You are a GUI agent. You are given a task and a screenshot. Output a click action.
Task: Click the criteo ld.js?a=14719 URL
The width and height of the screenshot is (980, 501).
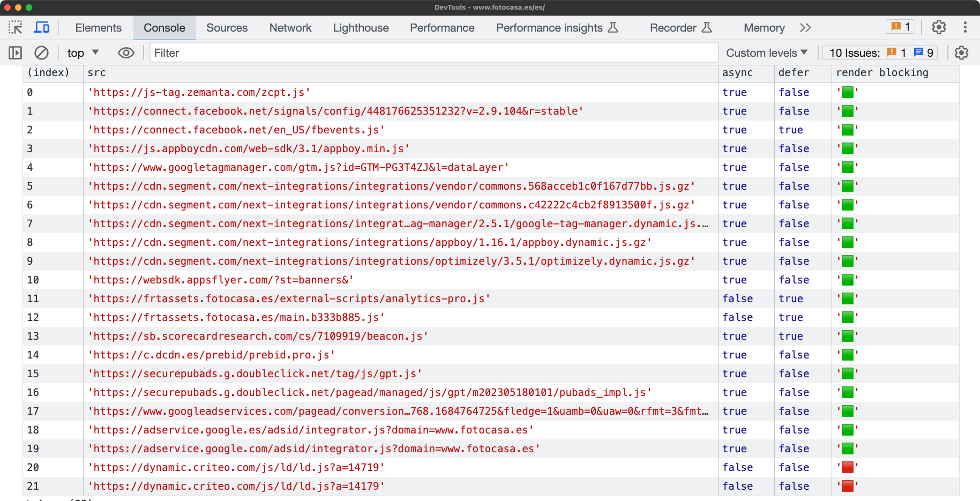coord(236,467)
